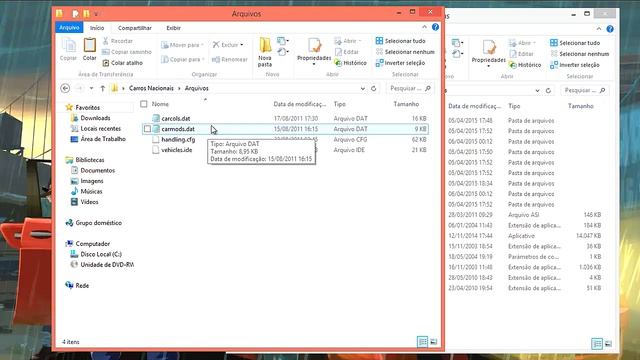640x360 pixels.
Task: Sort by the Tamanho column header
Action: [x=406, y=104]
